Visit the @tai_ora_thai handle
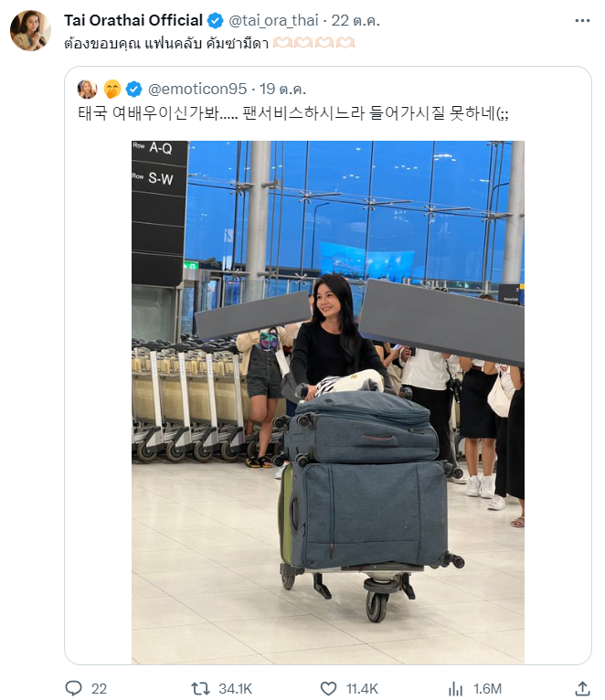This screenshot has width=605, height=700. click(273, 20)
